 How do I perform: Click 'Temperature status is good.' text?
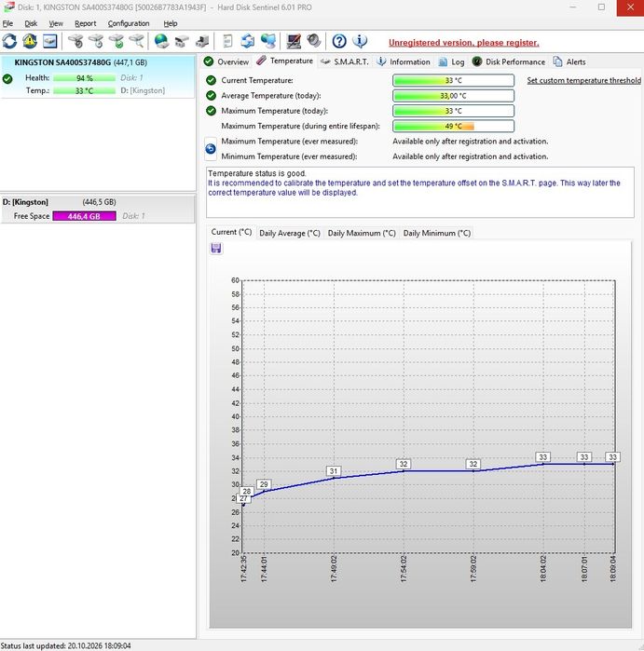(x=257, y=173)
